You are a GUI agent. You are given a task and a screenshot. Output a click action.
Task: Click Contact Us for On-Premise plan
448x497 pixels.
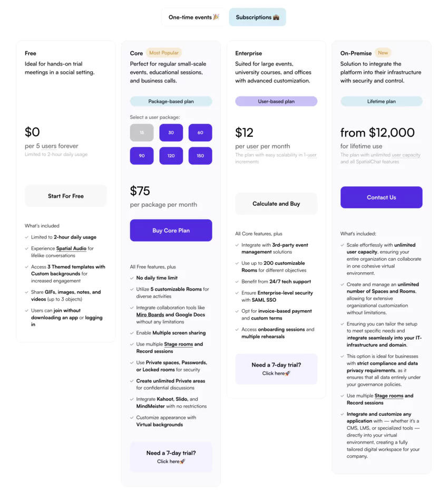(x=381, y=197)
